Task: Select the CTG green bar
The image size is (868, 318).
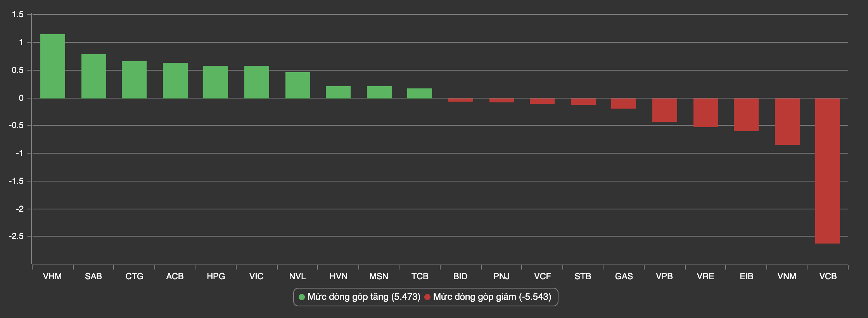Action: tap(134, 80)
